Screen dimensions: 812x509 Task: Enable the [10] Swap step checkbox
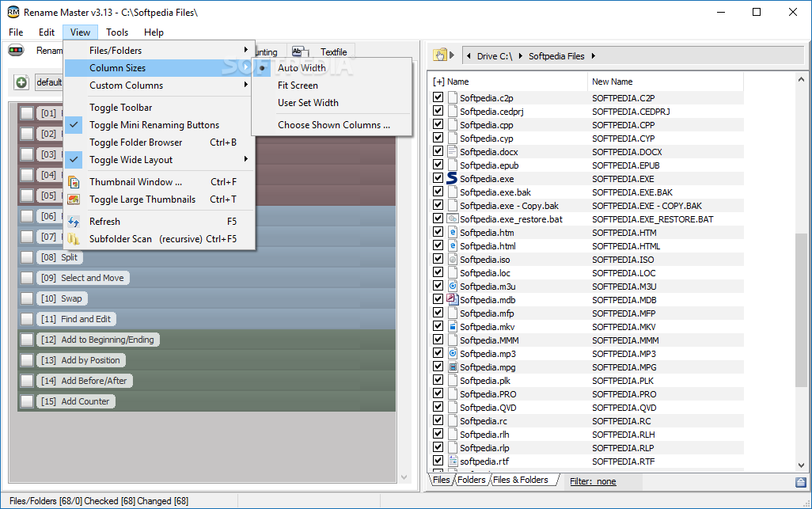(x=27, y=298)
